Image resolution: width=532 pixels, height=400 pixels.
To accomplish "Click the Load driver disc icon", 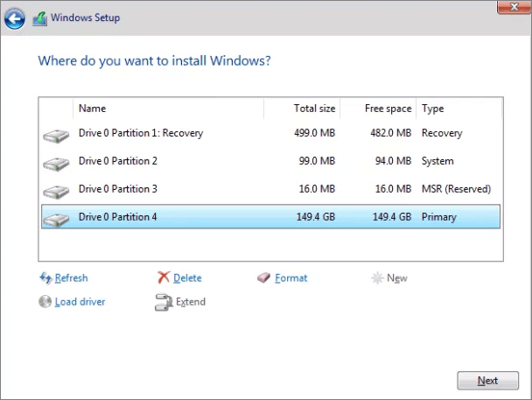I will (x=46, y=302).
